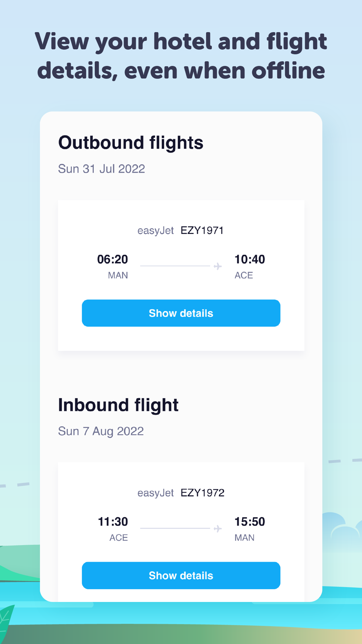Tap the outbound MAN airport code
The width and height of the screenshot is (362, 644).
click(118, 275)
